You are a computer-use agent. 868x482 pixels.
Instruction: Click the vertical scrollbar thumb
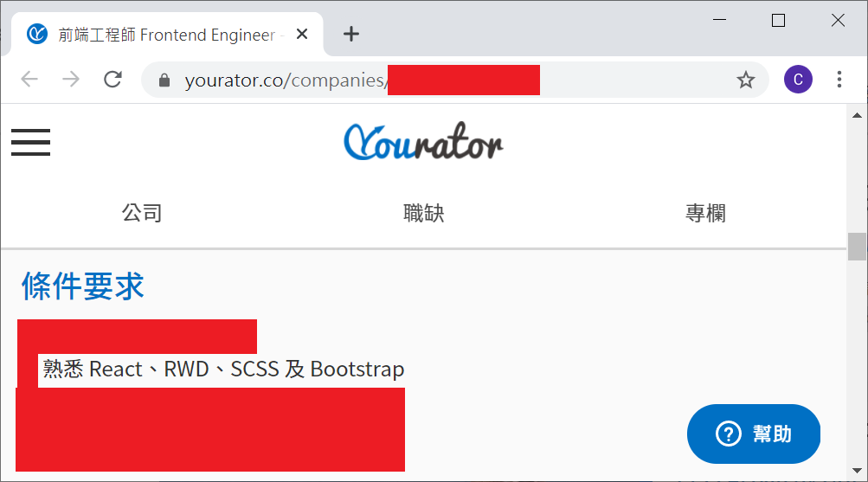click(x=857, y=247)
